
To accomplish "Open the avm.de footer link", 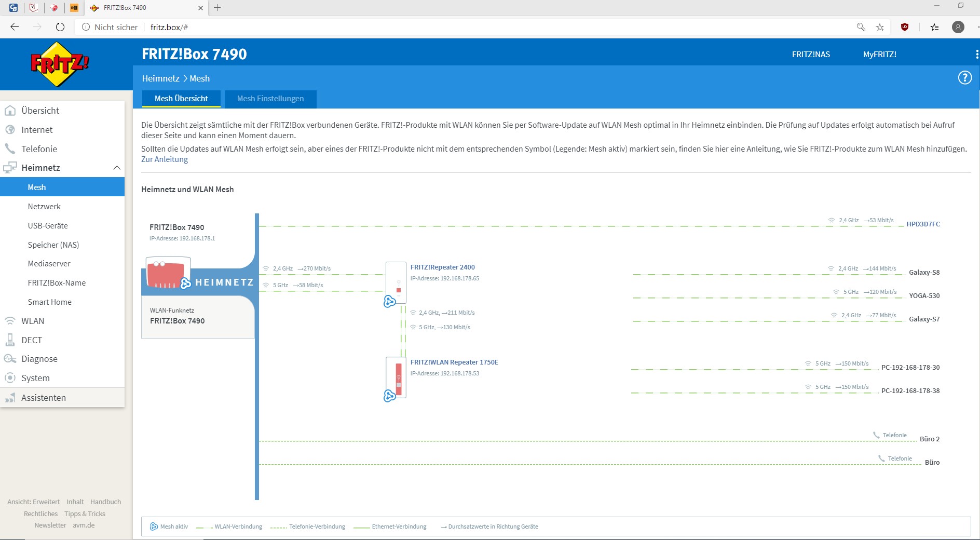I will pyautogui.click(x=84, y=525).
